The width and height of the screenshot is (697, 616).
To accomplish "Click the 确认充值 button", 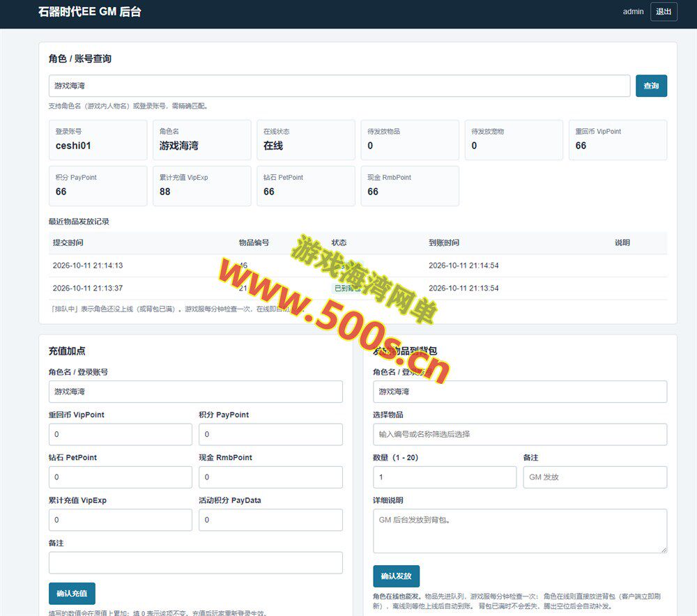I will pos(72,593).
